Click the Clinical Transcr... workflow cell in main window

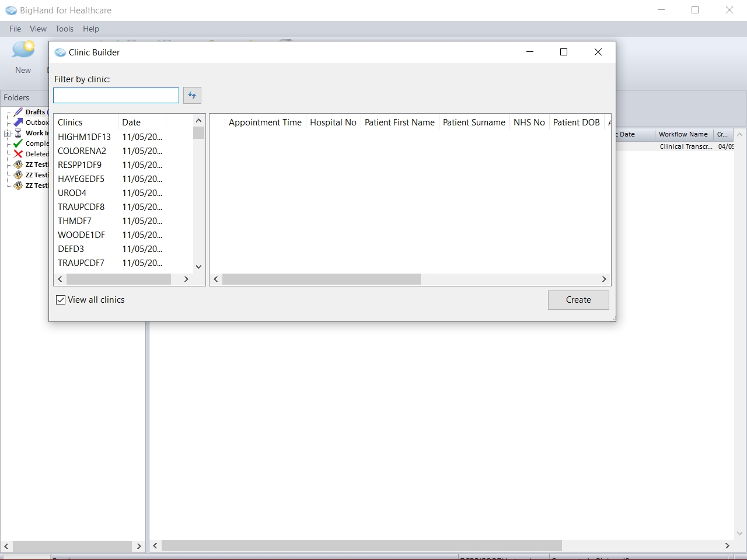point(686,146)
